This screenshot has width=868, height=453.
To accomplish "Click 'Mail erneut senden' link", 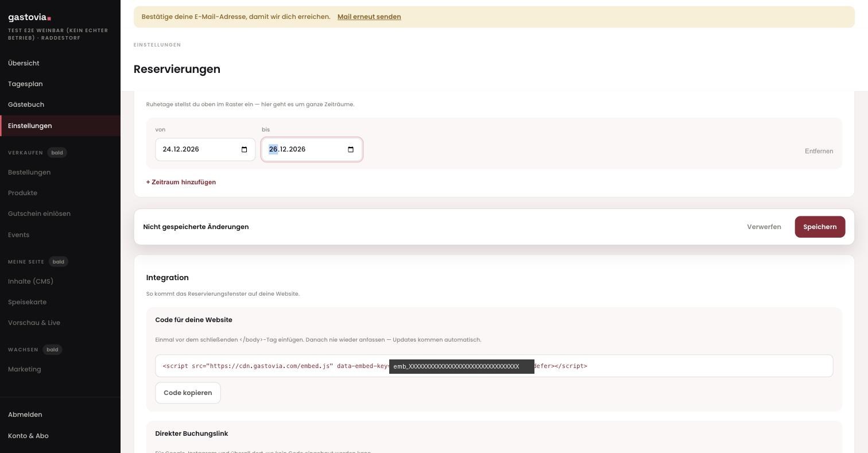I will pos(369,17).
